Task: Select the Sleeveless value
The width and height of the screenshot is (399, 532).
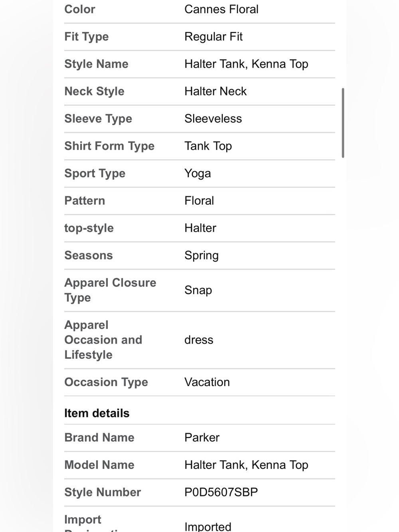Action: tap(213, 119)
